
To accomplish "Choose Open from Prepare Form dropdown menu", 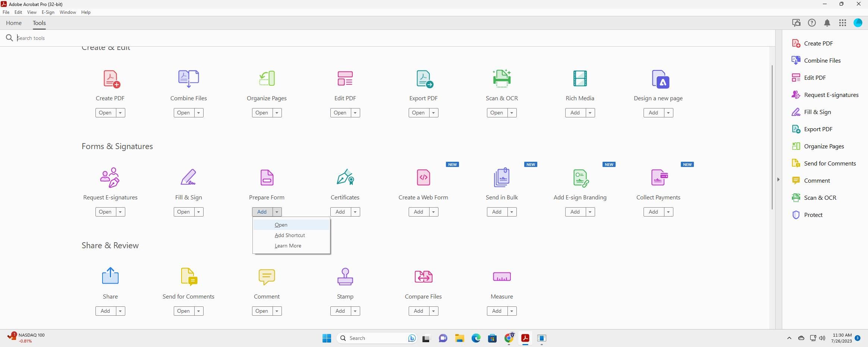I will pyautogui.click(x=291, y=225).
